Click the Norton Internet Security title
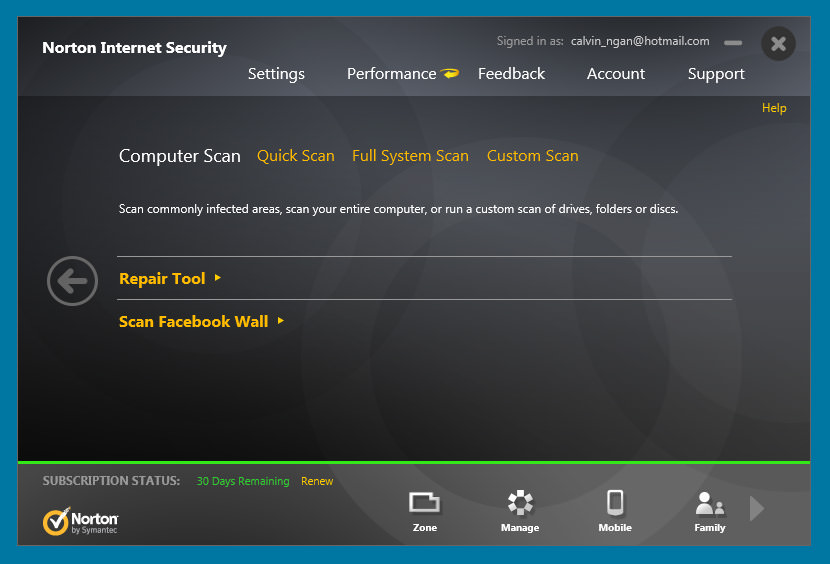This screenshot has width=830, height=564. (x=134, y=48)
